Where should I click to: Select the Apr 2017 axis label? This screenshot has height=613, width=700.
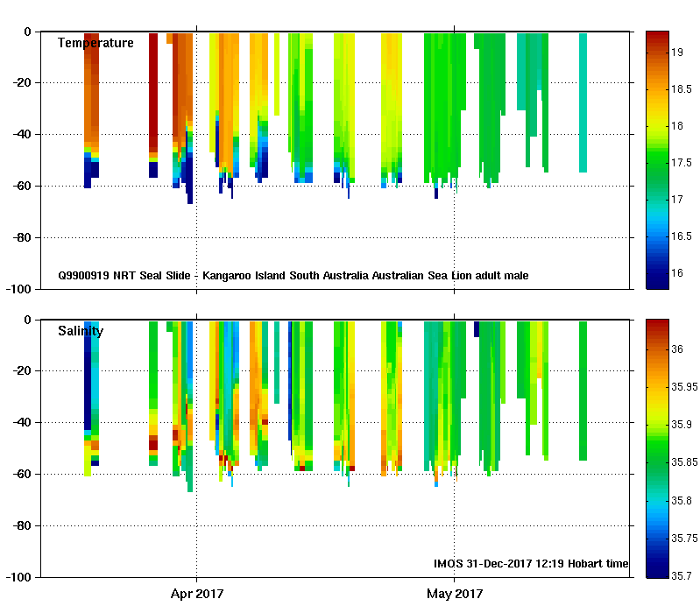tap(197, 594)
